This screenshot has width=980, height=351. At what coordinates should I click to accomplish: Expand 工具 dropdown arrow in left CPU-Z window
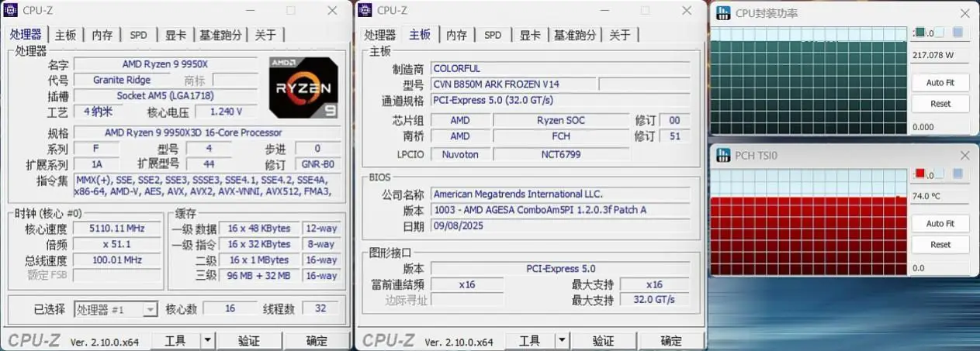click(207, 341)
